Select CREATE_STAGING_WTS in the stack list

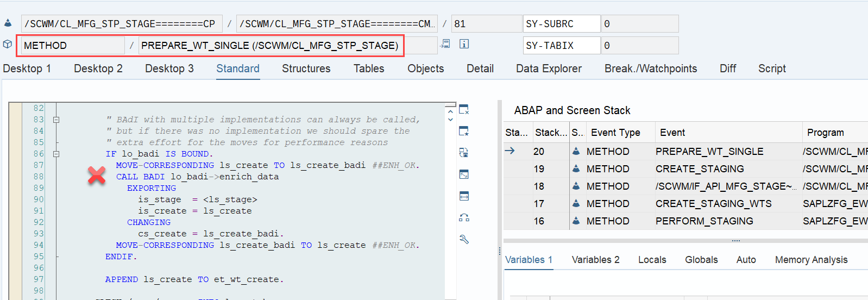[713, 204]
